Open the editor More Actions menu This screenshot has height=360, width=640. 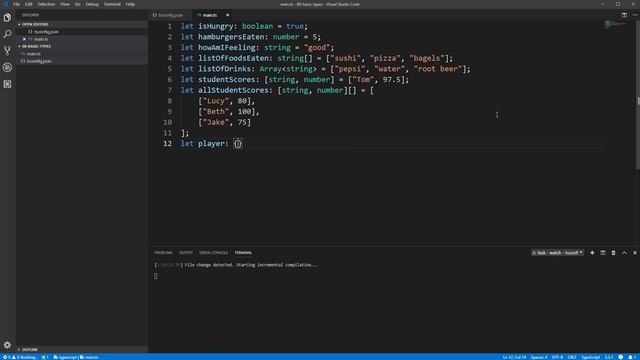(635, 15)
